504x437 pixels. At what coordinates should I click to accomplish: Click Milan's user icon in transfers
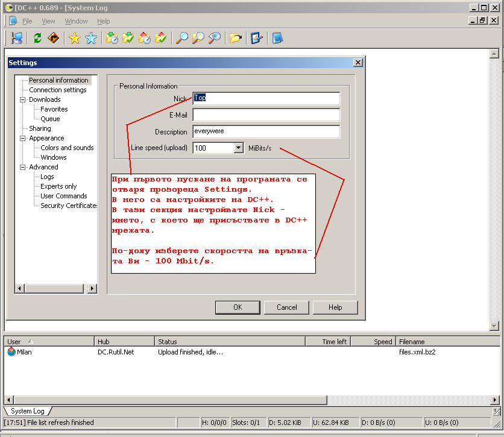[x=11, y=351]
